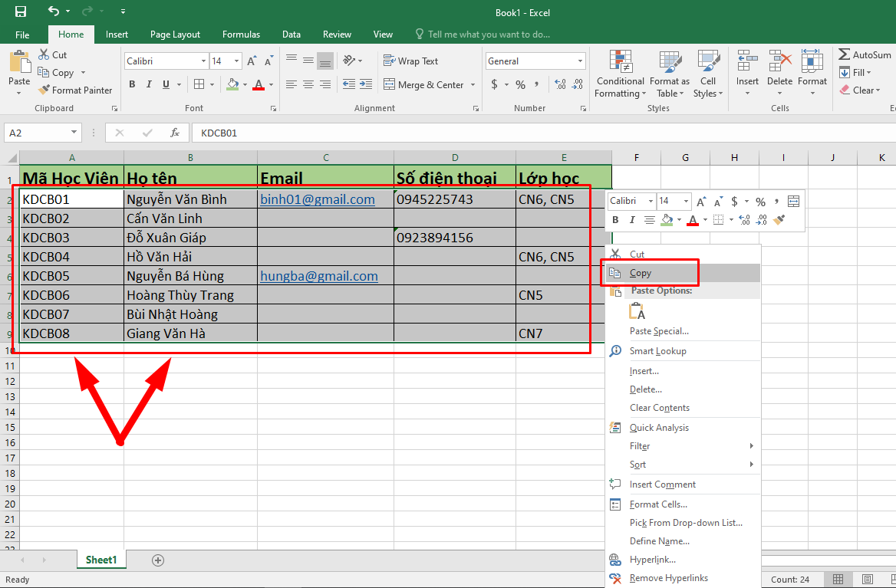Click the Cut button in Clipboard group
896x588 pixels.
[53, 54]
